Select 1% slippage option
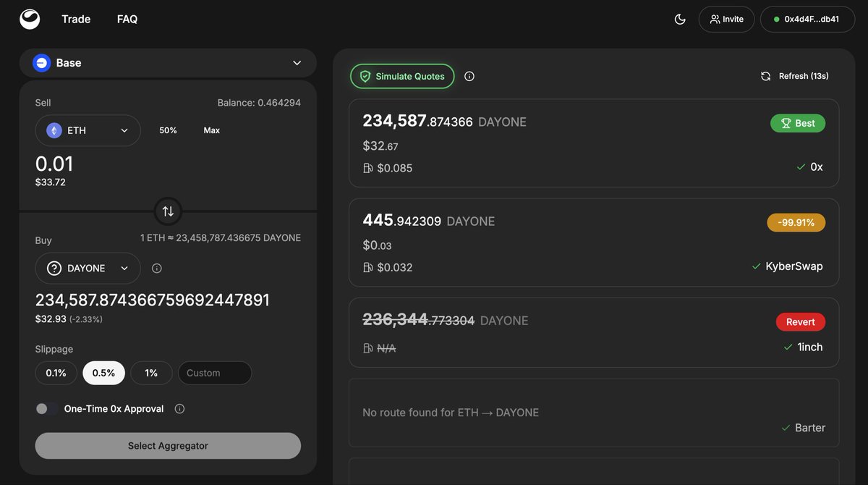The image size is (868, 485). pos(151,373)
